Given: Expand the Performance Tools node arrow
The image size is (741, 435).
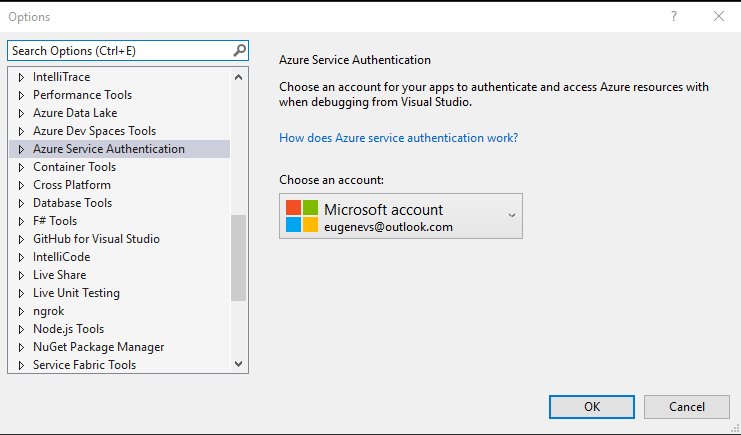Looking at the screenshot, I should tap(21, 95).
